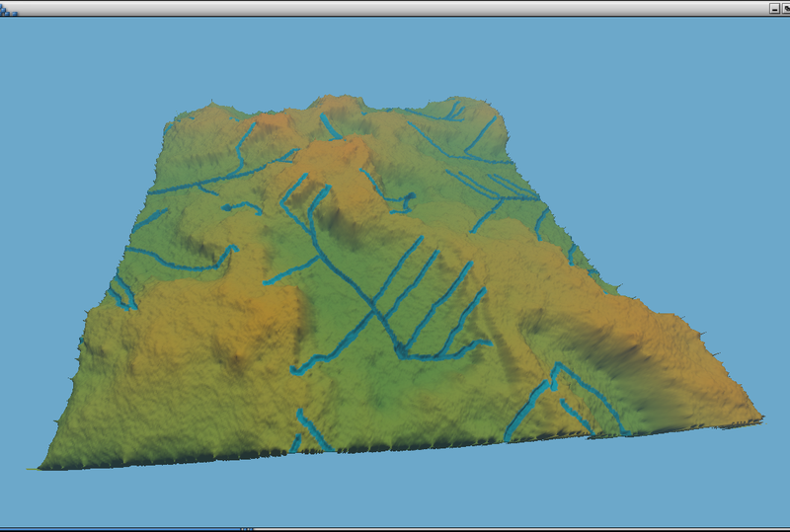Click the splitter handle at the bottom edge

coord(246,529)
